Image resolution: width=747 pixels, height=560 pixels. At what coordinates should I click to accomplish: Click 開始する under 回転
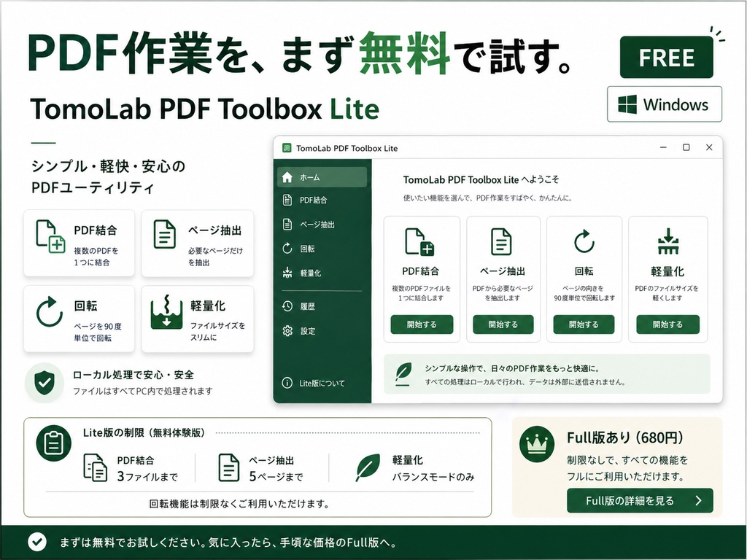584,324
